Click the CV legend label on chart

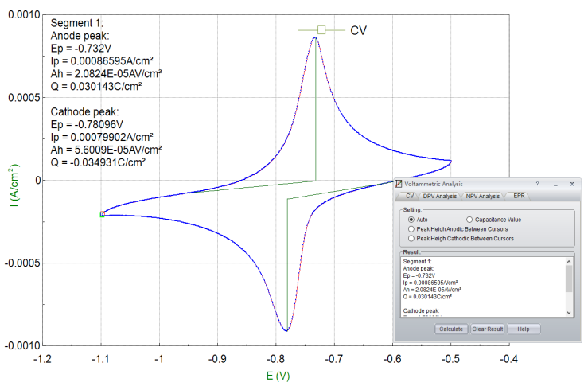[x=358, y=30]
